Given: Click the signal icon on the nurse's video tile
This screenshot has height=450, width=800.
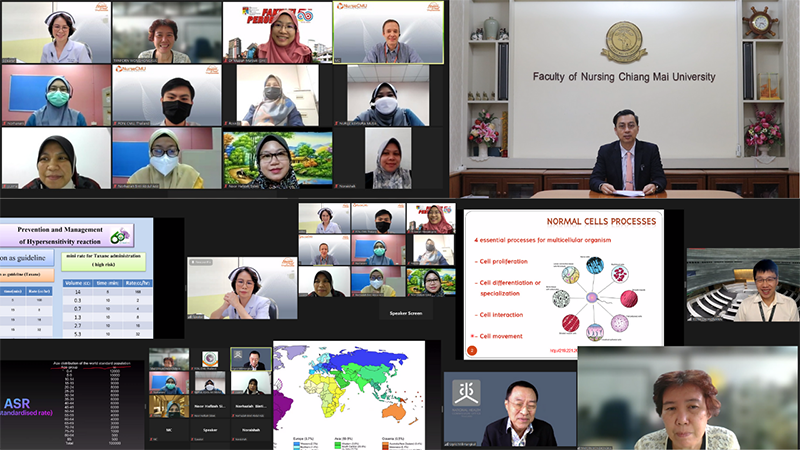Looking at the screenshot, I should point(196,262).
